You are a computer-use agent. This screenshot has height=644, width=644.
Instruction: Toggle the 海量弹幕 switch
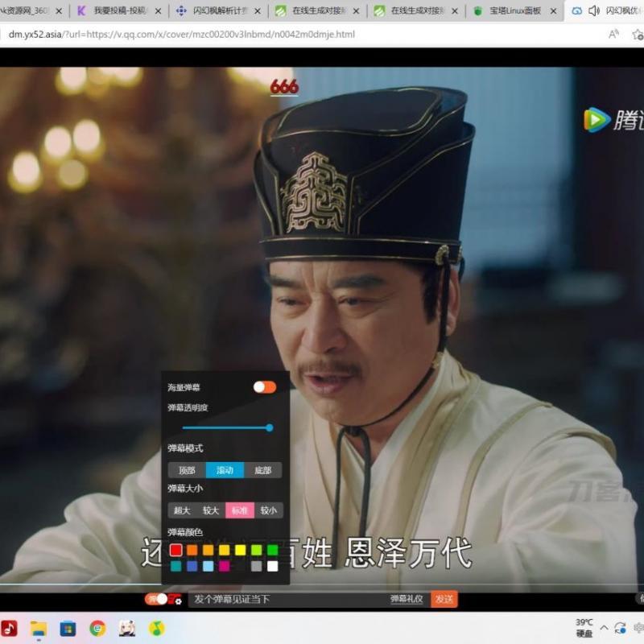click(264, 387)
